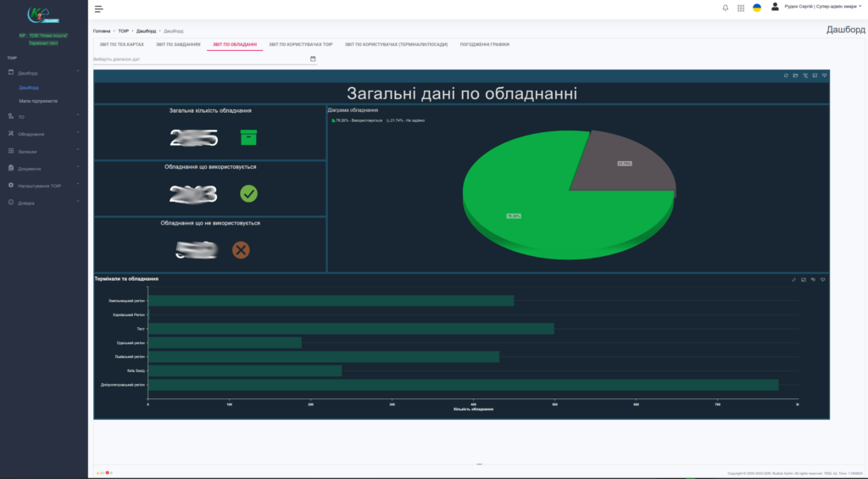Open 'Мапа підприємств' sidebar link

point(38,101)
